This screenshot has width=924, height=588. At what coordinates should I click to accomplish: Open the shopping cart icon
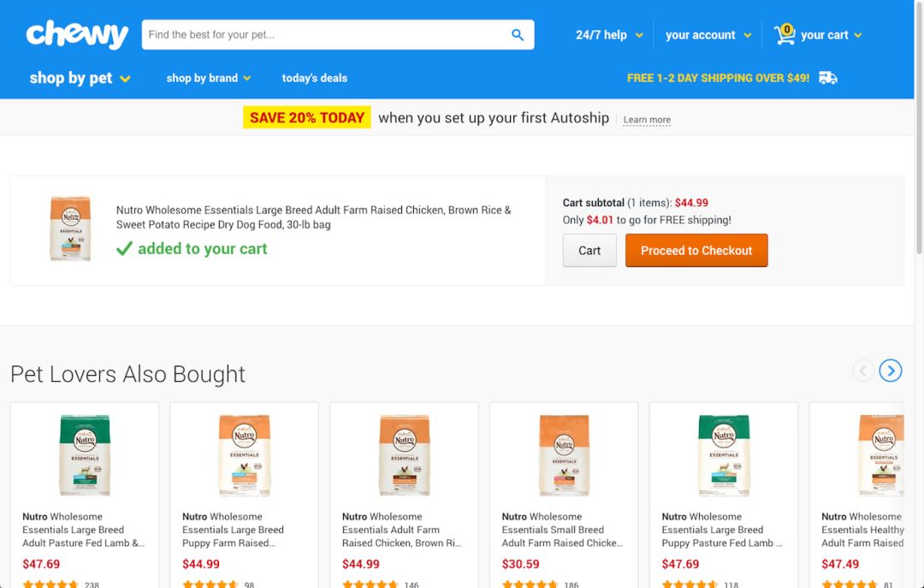tap(785, 35)
